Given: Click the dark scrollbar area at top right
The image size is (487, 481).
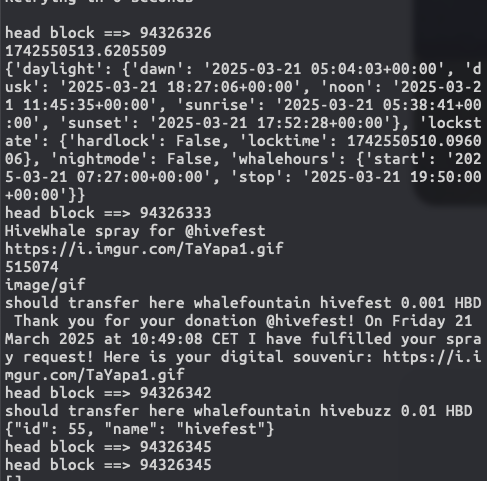Looking at the screenshot, I should point(450,100).
